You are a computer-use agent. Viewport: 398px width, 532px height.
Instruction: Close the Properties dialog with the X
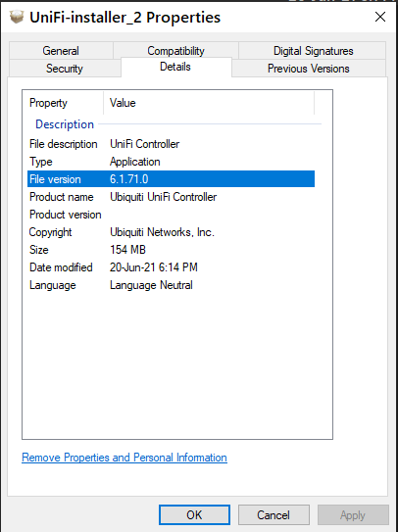pos(380,17)
